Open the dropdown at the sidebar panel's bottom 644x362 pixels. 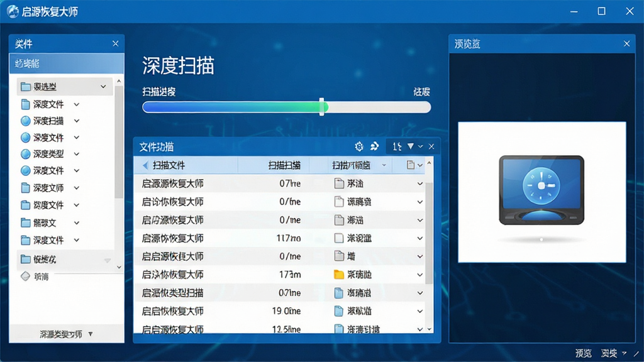tap(91, 334)
